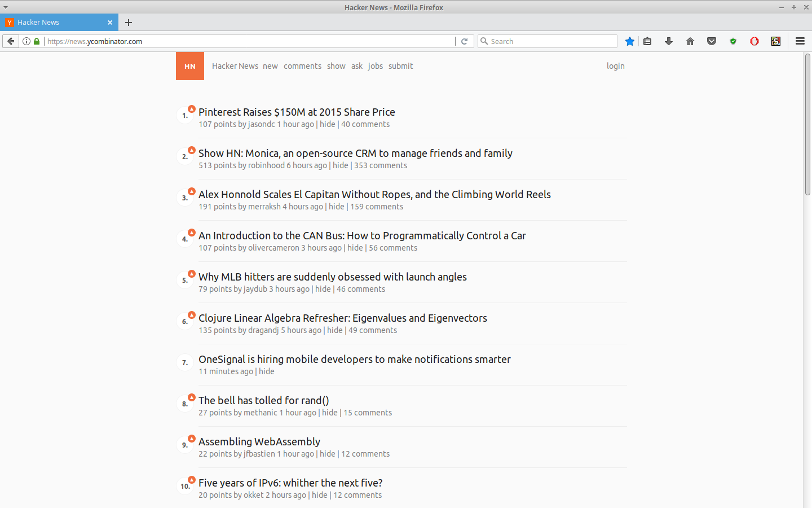Open the Downloads icon in the toolbar
This screenshot has height=508, width=812.
668,41
